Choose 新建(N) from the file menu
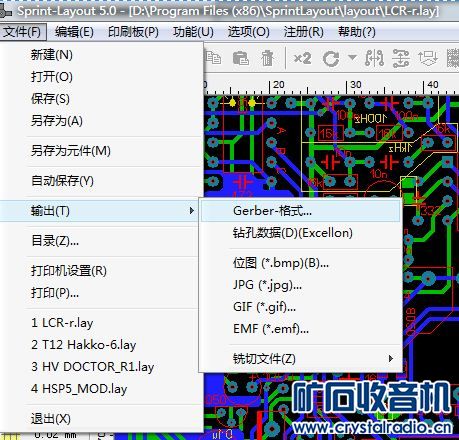 click(101, 55)
